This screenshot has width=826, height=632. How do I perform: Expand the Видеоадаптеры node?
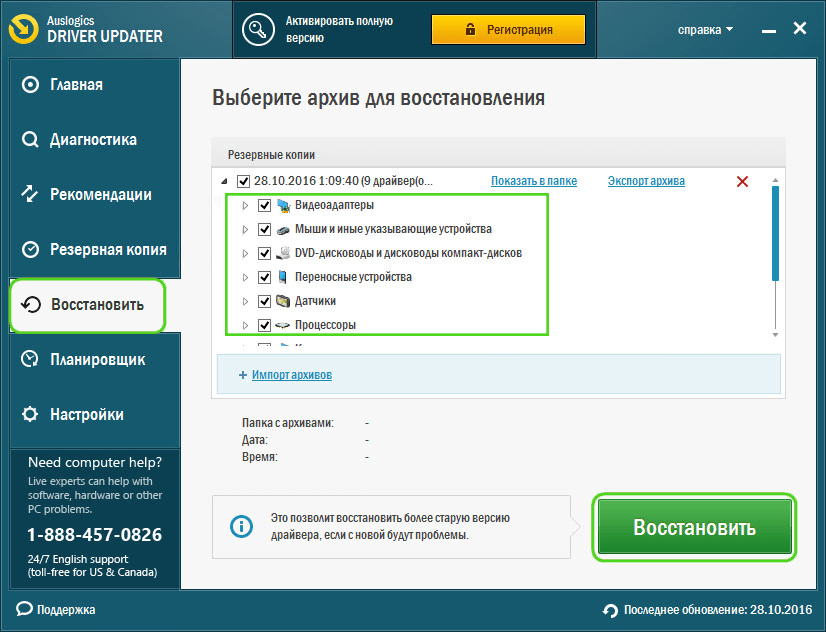coord(245,205)
